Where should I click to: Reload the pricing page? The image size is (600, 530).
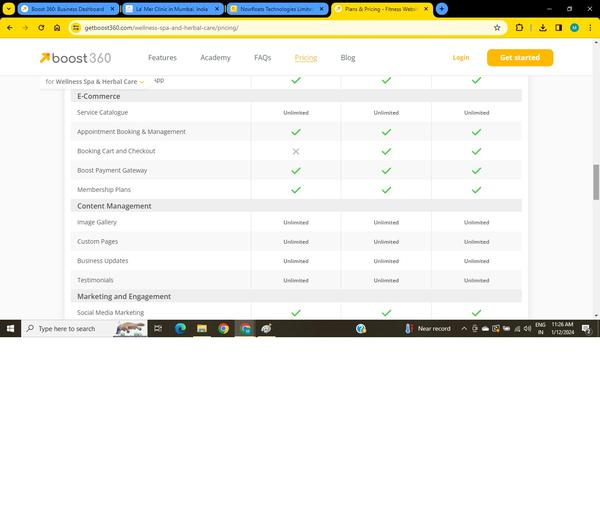point(41,28)
